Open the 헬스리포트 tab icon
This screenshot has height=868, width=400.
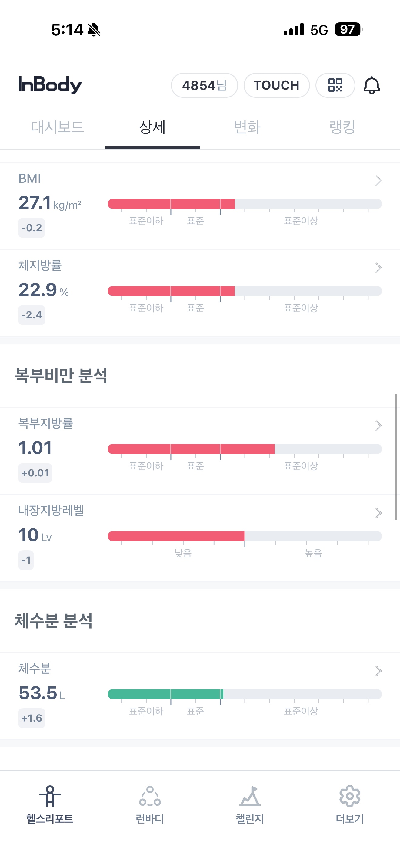50,796
